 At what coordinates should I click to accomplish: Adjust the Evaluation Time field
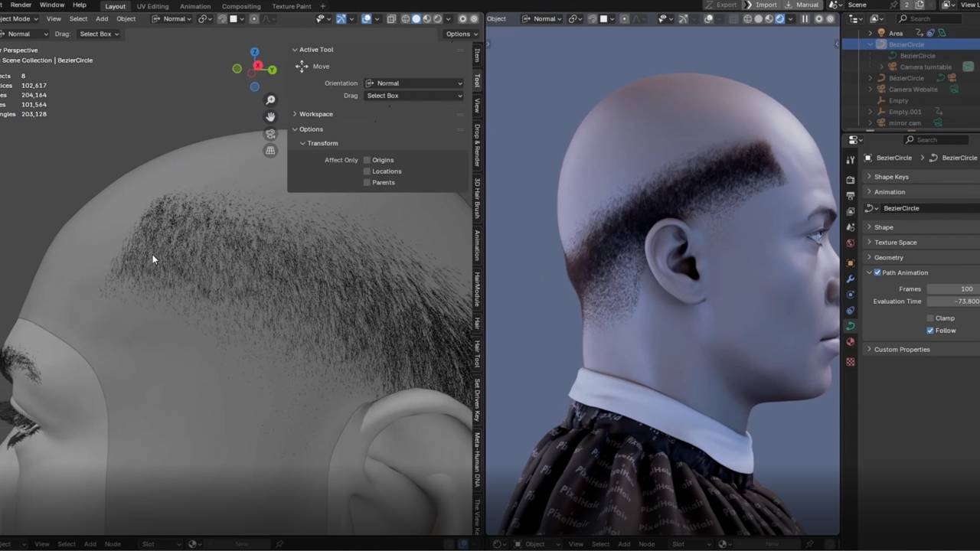point(953,302)
